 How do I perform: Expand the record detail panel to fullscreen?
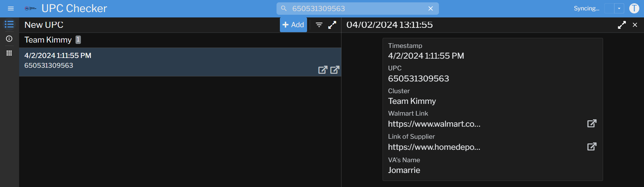tap(622, 25)
